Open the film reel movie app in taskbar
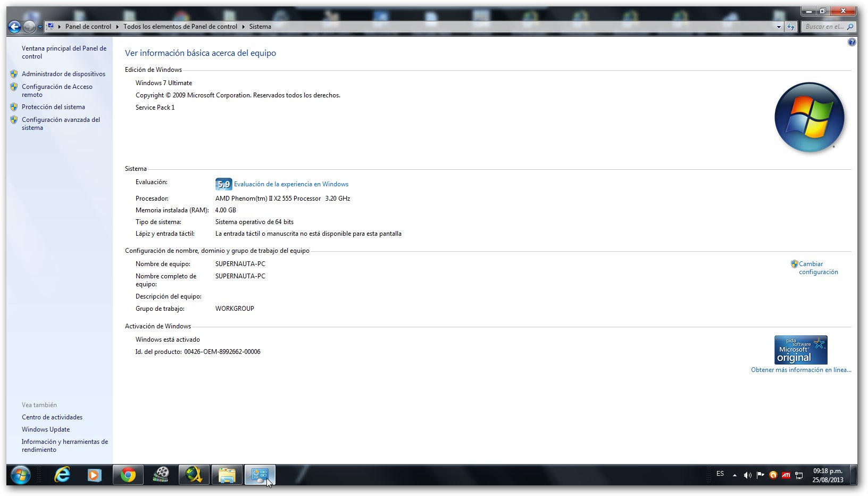 click(x=161, y=475)
